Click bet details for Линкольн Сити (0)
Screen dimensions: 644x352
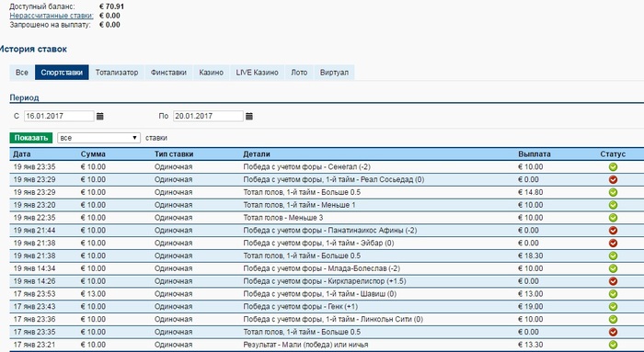click(x=333, y=320)
